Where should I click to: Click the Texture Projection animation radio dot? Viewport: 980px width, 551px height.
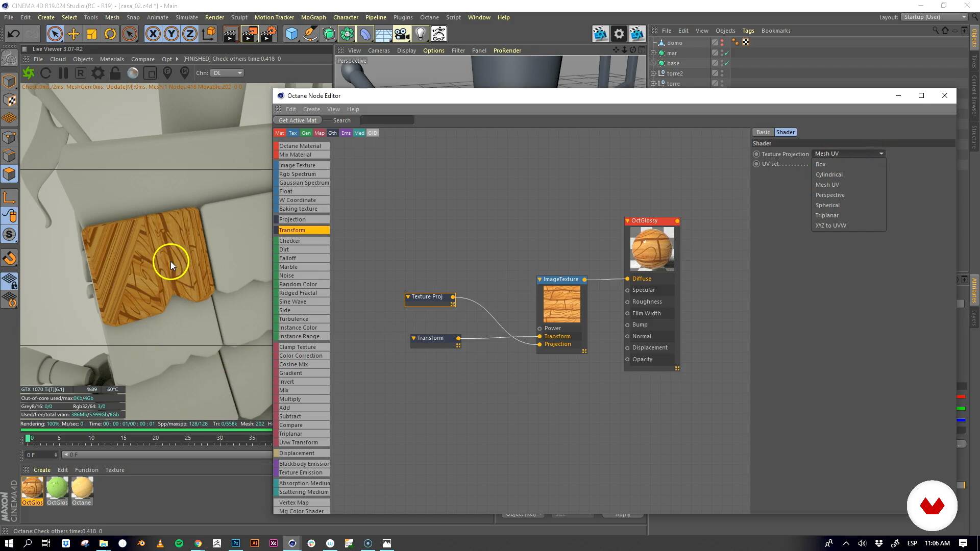point(756,154)
